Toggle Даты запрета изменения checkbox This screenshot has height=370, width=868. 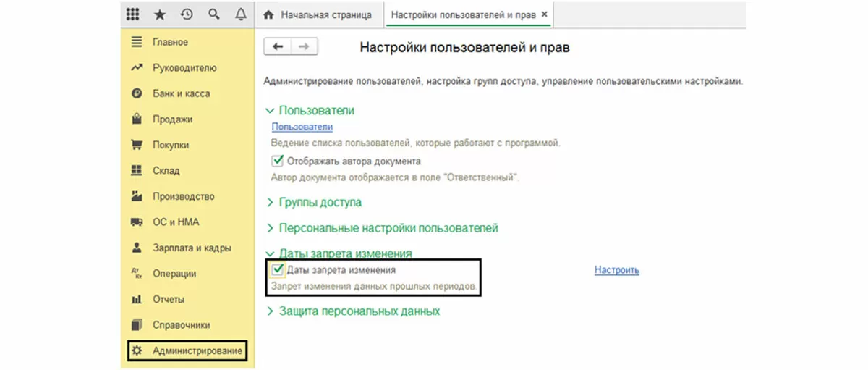pyautogui.click(x=278, y=270)
